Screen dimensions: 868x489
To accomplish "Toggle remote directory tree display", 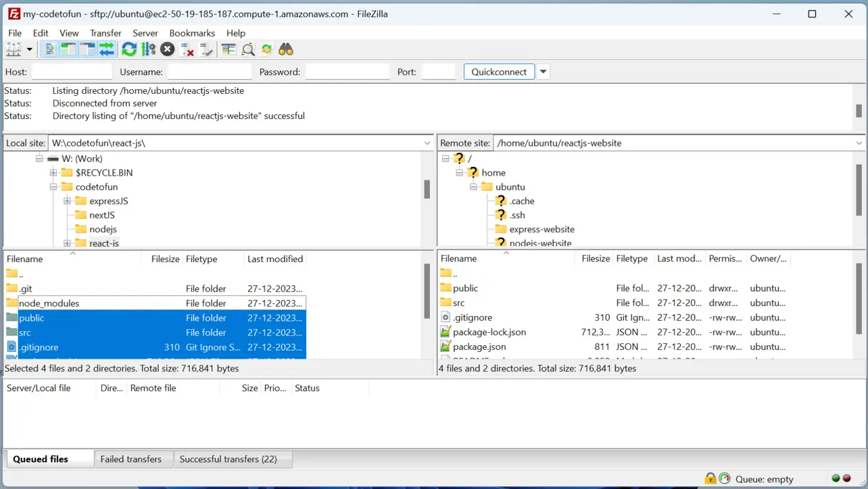I will (88, 49).
